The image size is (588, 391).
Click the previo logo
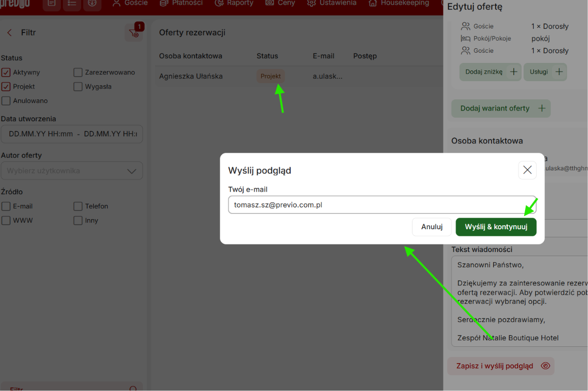[x=15, y=4]
